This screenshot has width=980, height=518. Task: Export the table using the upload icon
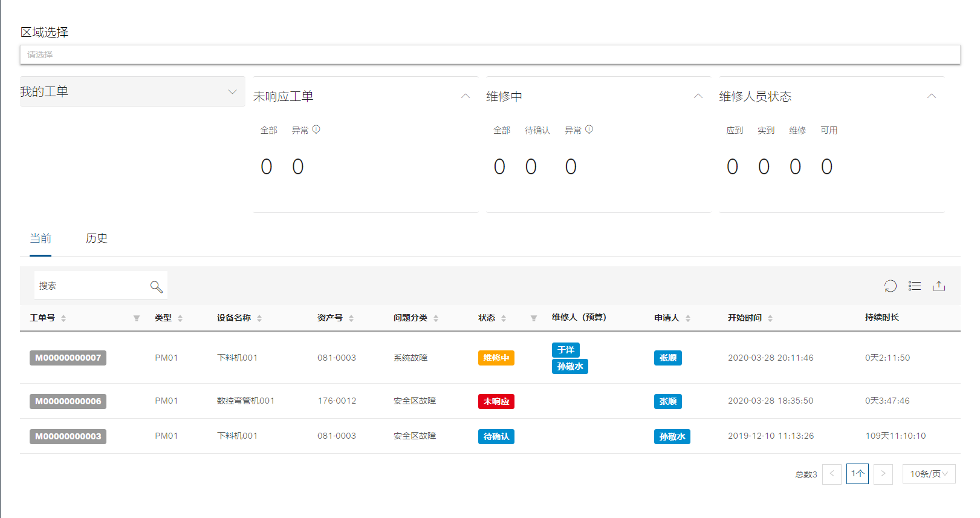pyautogui.click(x=939, y=286)
